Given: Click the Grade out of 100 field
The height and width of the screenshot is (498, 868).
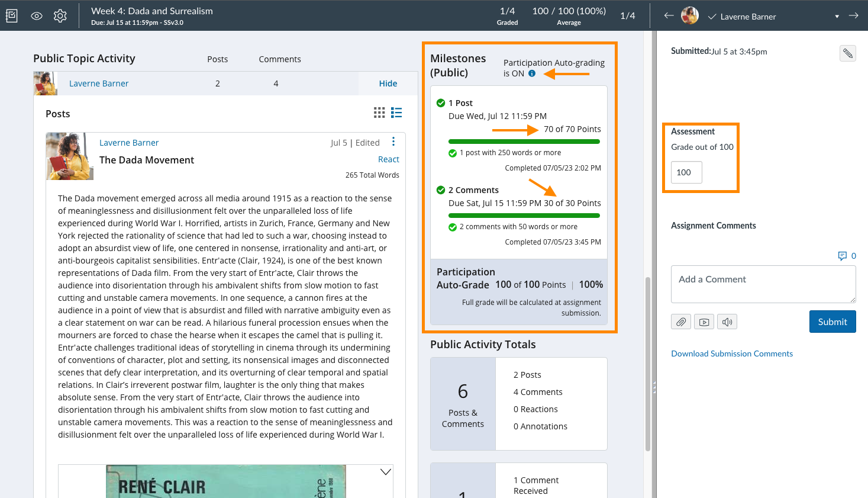Looking at the screenshot, I should (x=686, y=172).
